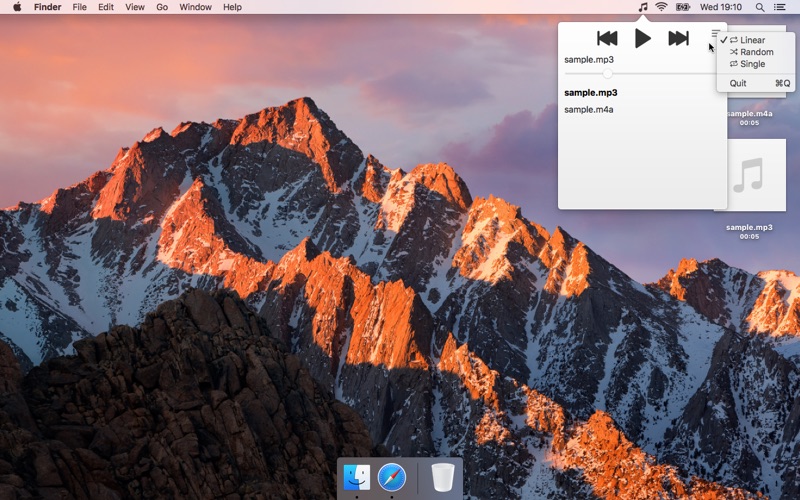
Task: Open Finder from the Dock
Action: tap(357, 478)
